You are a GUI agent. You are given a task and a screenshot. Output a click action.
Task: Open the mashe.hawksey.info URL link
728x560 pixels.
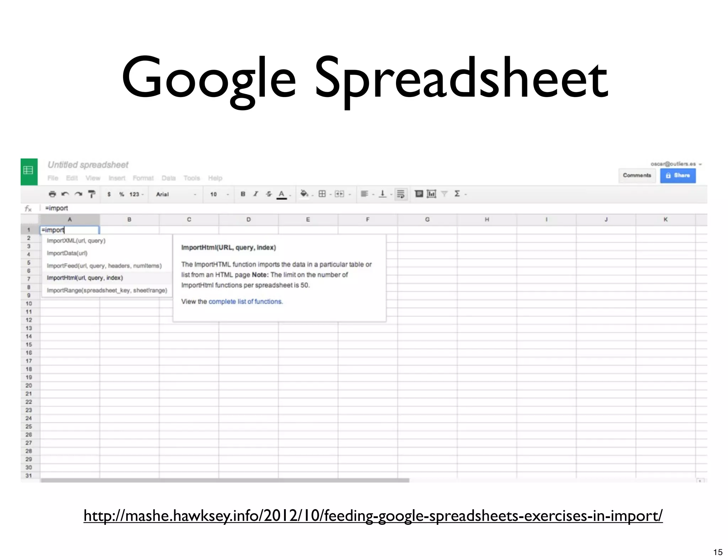(373, 516)
